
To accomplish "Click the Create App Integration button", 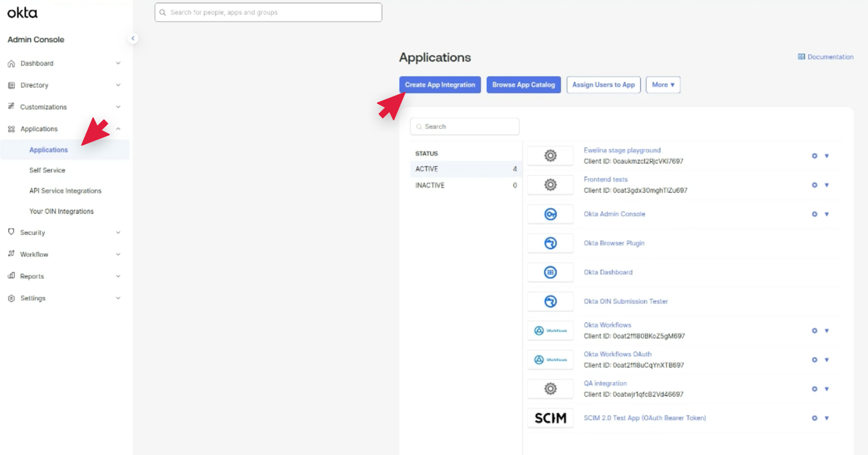I will pyautogui.click(x=440, y=85).
